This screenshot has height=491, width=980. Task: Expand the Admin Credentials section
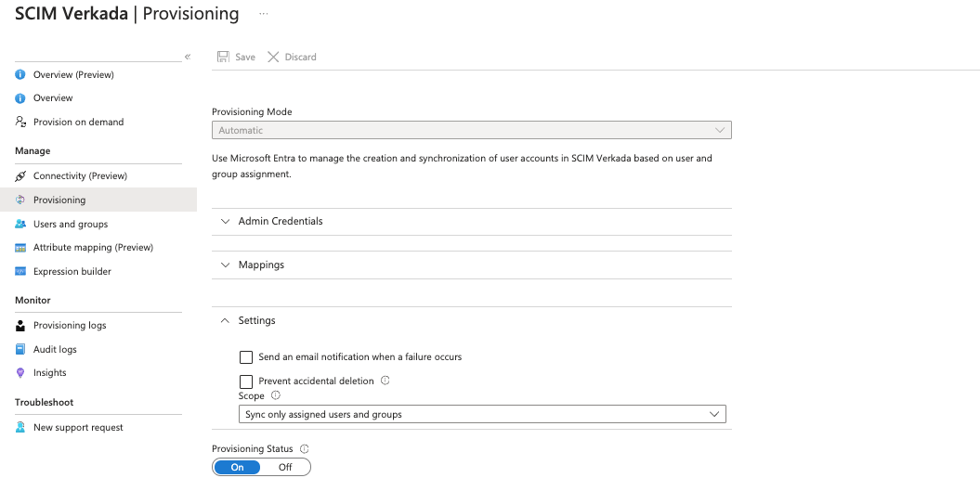click(281, 221)
